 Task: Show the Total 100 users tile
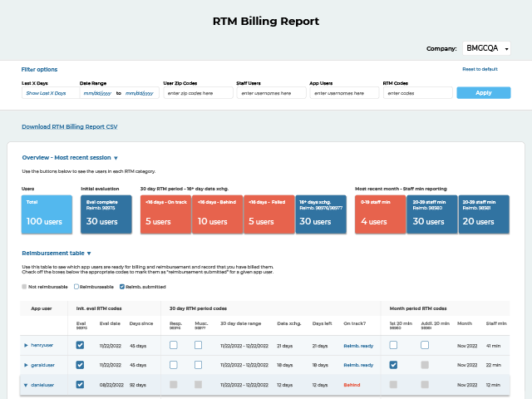click(x=47, y=214)
